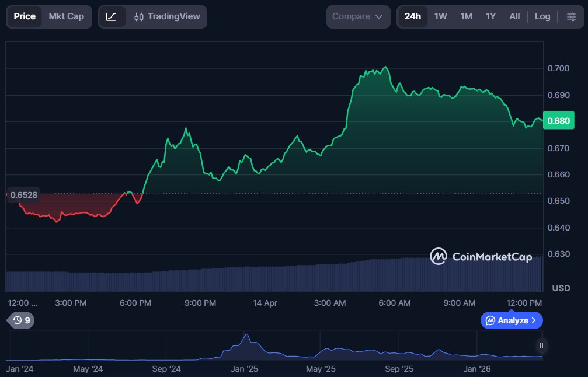This screenshot has width=588, height=377.
Task: Open the Compare dropdown
Action: (357, 16)
